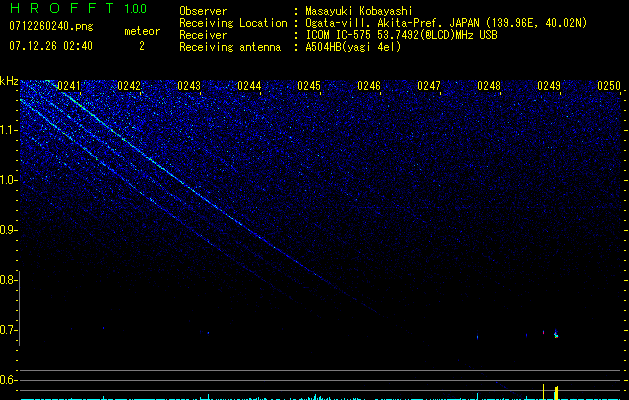The height and width of the screenshot is (400, 629).
Task: Click the meteor count value 2
Action: [x=142, y=46]
